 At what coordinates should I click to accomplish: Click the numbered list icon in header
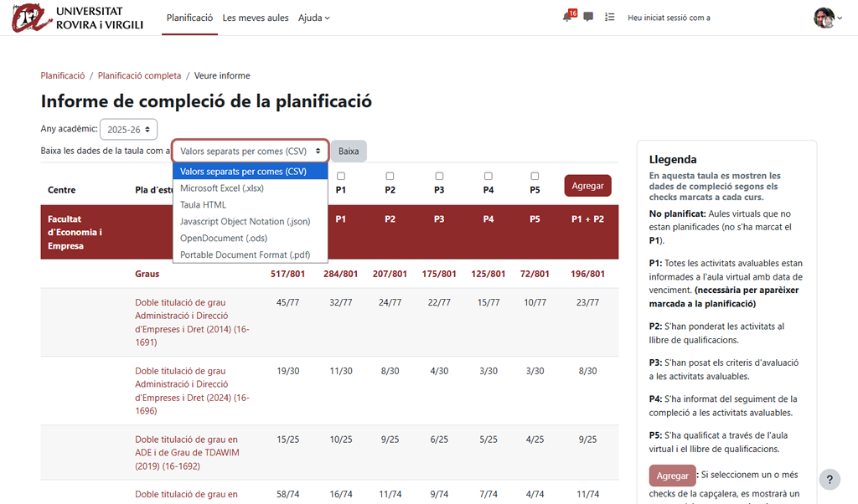point(609,18)
